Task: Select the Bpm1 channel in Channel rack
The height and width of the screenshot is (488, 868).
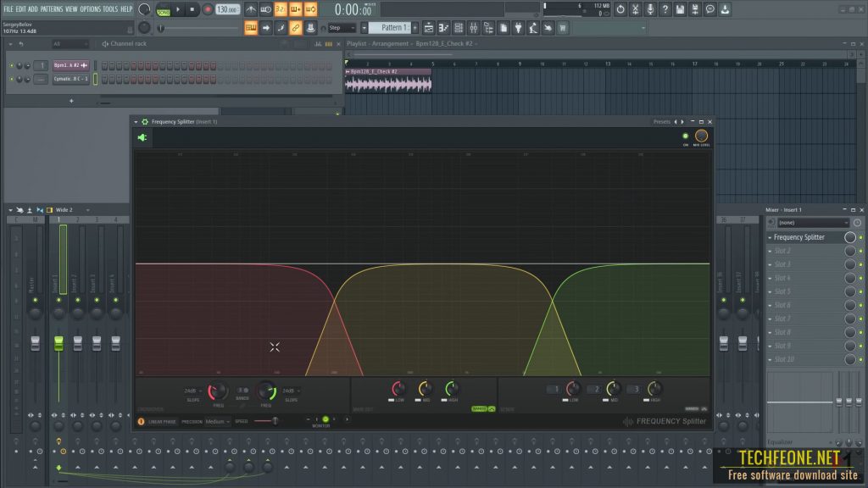Action: tap(71, 65)
